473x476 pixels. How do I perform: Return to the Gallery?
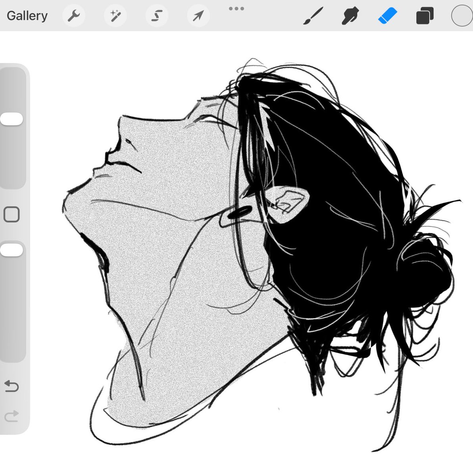pos(27,16)
